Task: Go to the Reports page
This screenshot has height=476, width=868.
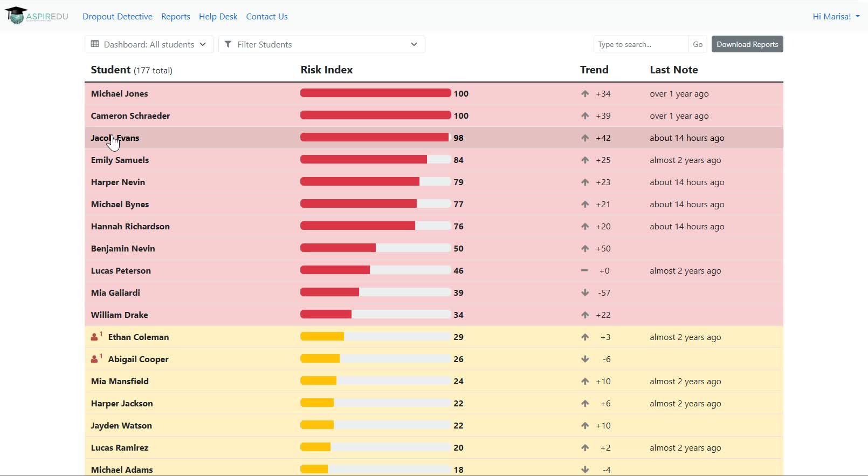Action: point(176,17)
